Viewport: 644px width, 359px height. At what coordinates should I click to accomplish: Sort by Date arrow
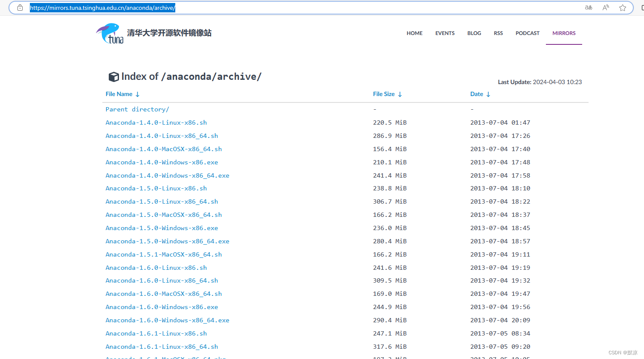[x=488, y=94]
